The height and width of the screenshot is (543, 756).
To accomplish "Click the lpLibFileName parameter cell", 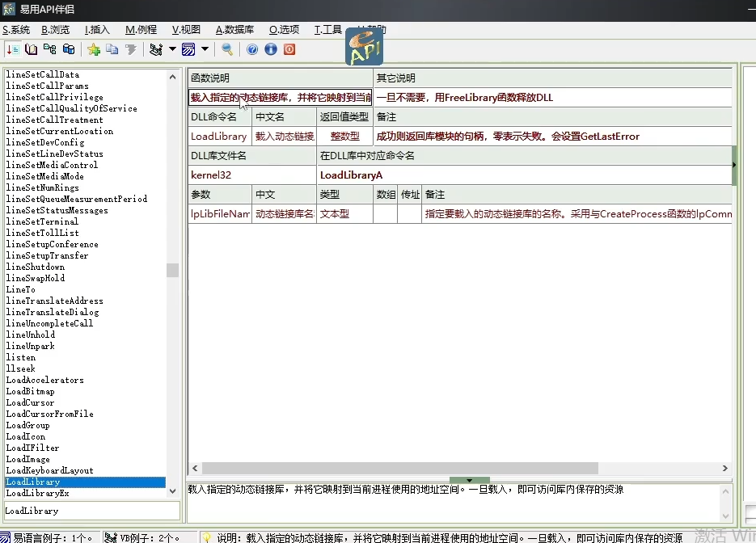I will [220, 214].
